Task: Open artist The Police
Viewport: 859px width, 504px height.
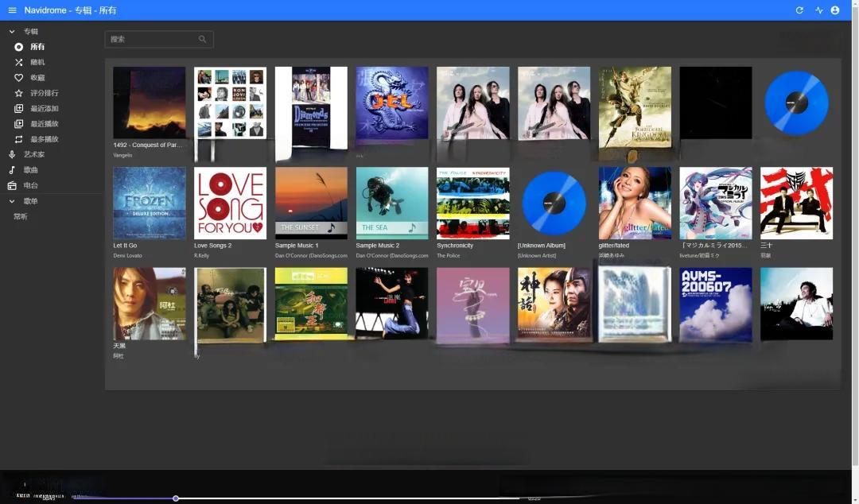Action: pyautogui.click(x=448, y=256)
